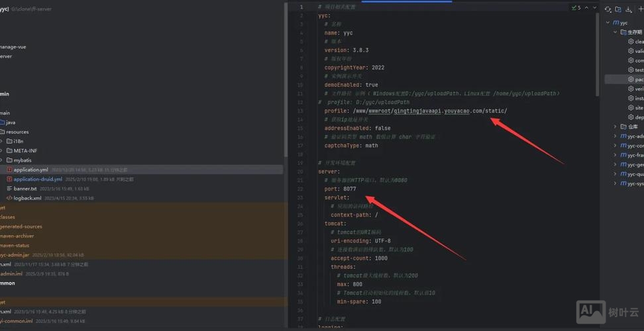Select banner.txt in the project tree
644x331 pixels.
click(x=25, y=189)
